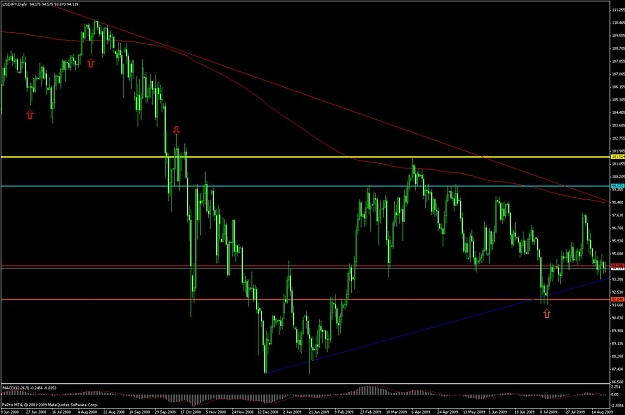Select the blue ascending trendline

click(x=437, y=326)
